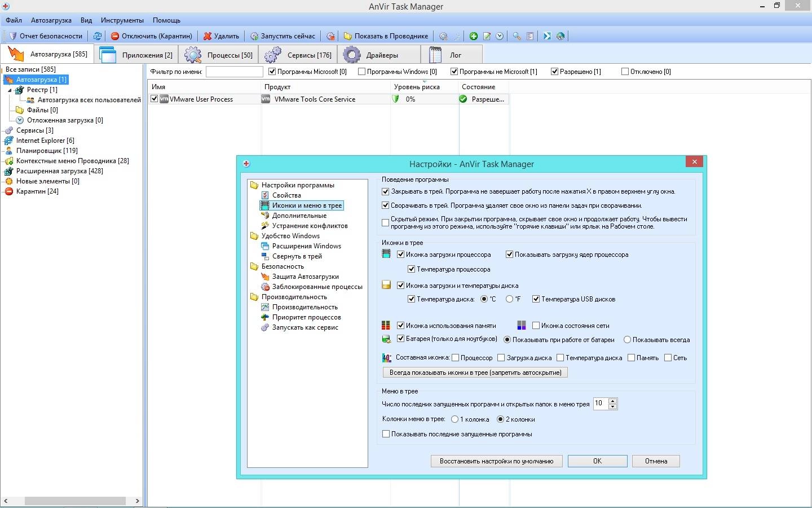Click Восстановить настройки по умолчанию button
The width and height of the screenshot is (812, 508).
click(x=497, y=461)
